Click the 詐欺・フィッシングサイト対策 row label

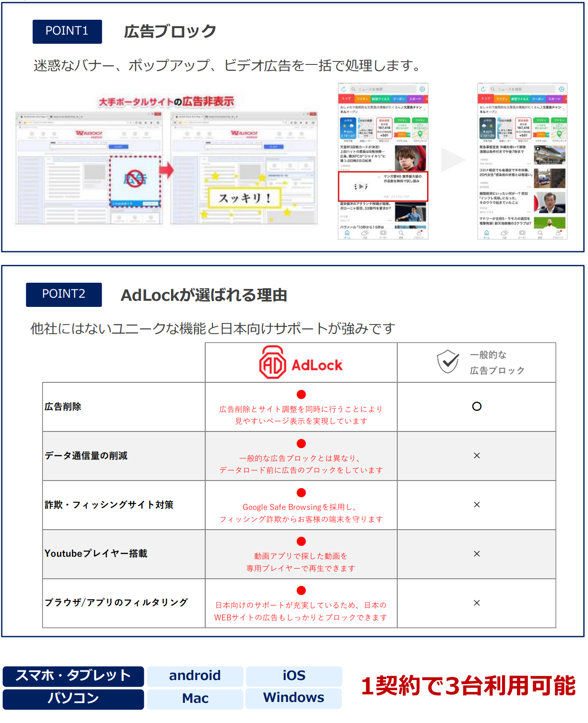point(109,505)
